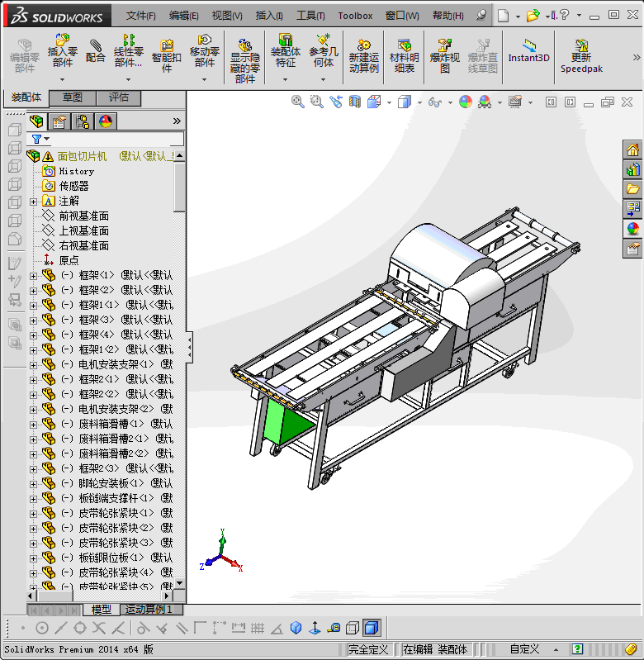
Task: Click the Smart Fasteners tool
Action: pos(167,55)
